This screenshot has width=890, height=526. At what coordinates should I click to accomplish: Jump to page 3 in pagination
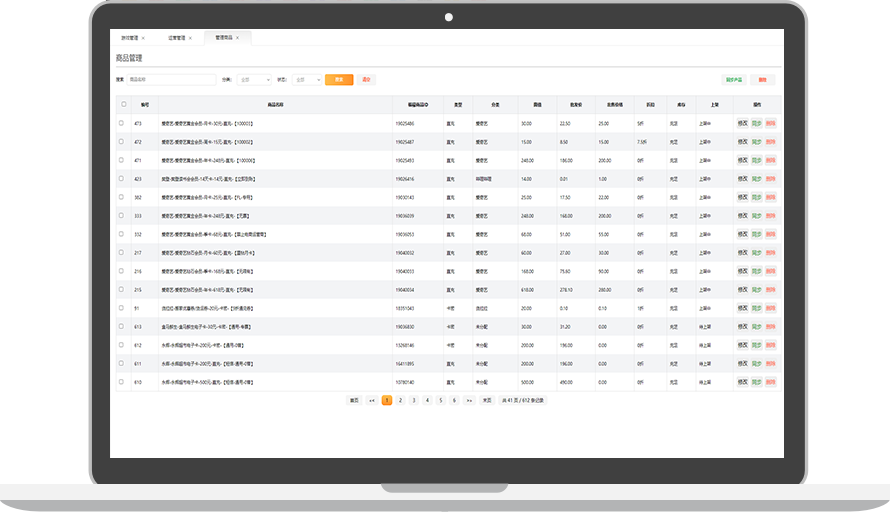[413, 400]
